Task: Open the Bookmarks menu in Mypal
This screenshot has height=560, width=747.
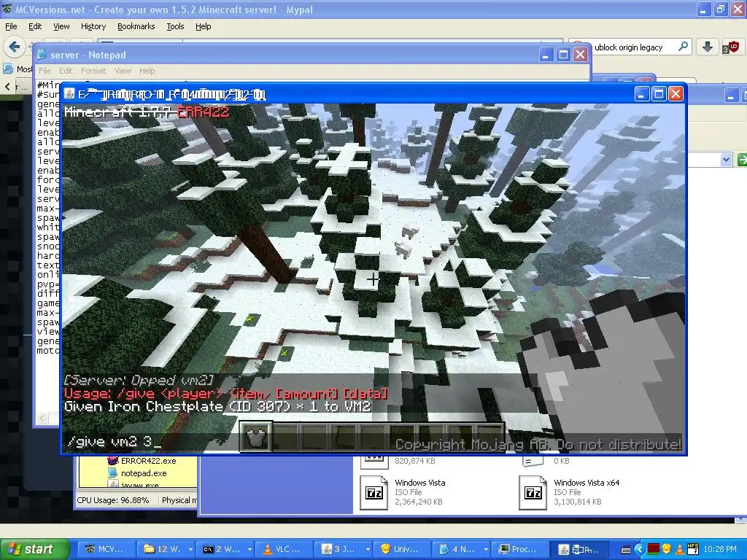Action: click(x=136, y=26)
